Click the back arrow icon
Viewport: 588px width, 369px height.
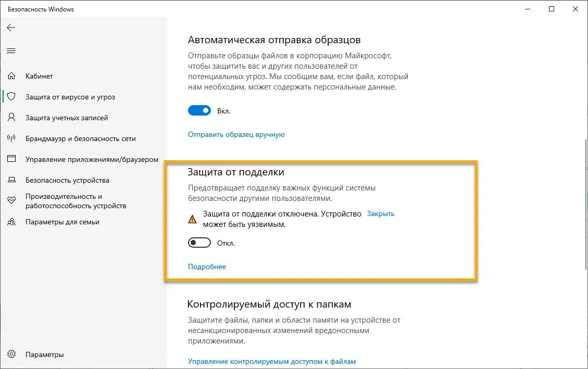click(11, 28)
